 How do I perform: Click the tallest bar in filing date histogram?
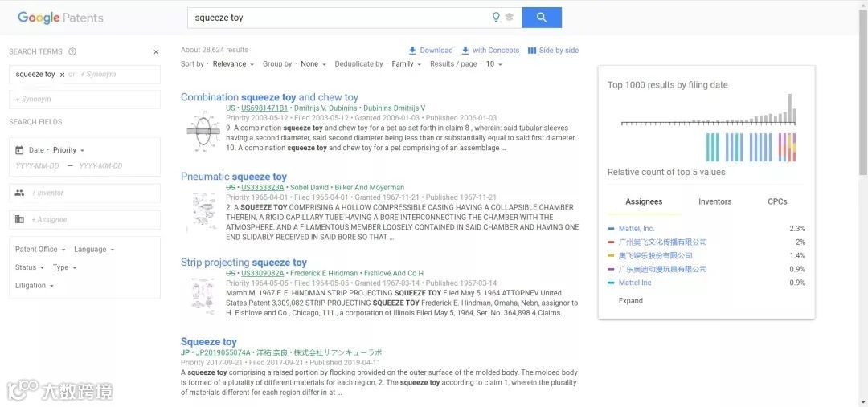tap(790, 108)
